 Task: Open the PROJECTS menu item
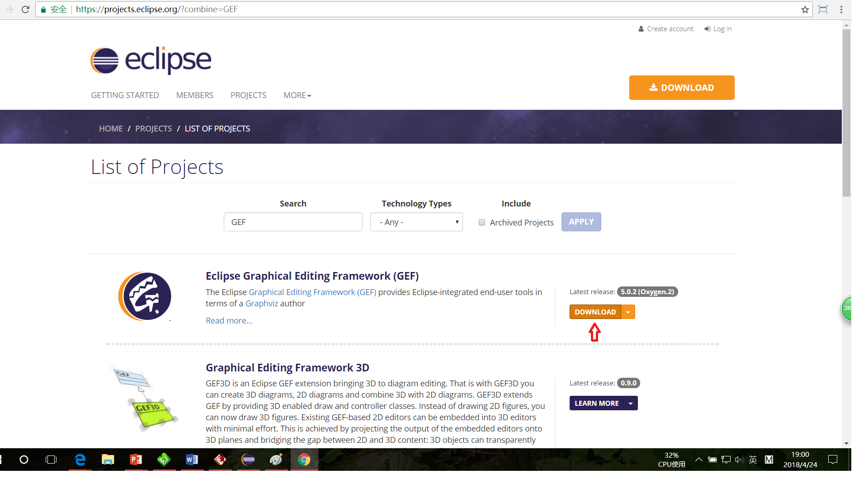coord(248,95)
